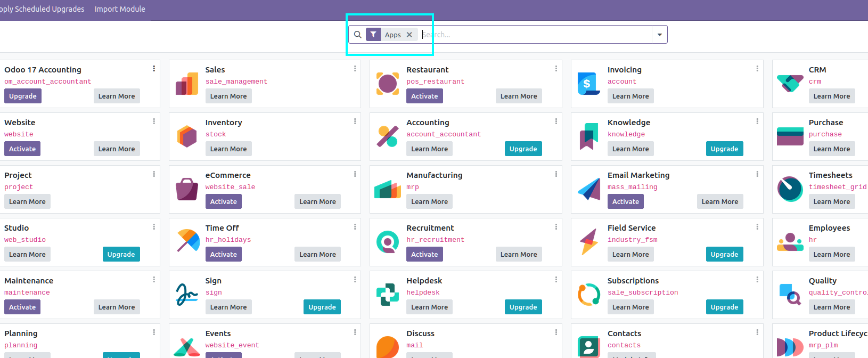Image resolution: width=868 pixels, height=358 pixels.
Task: Click Learn More on the Invoicing card
Action: pyautogui.click(x=630, y=96)
